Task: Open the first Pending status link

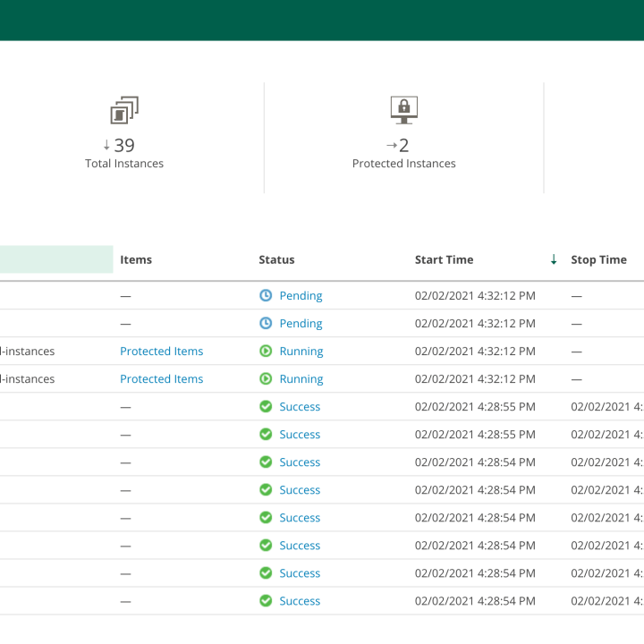Action: coord(301,295)
